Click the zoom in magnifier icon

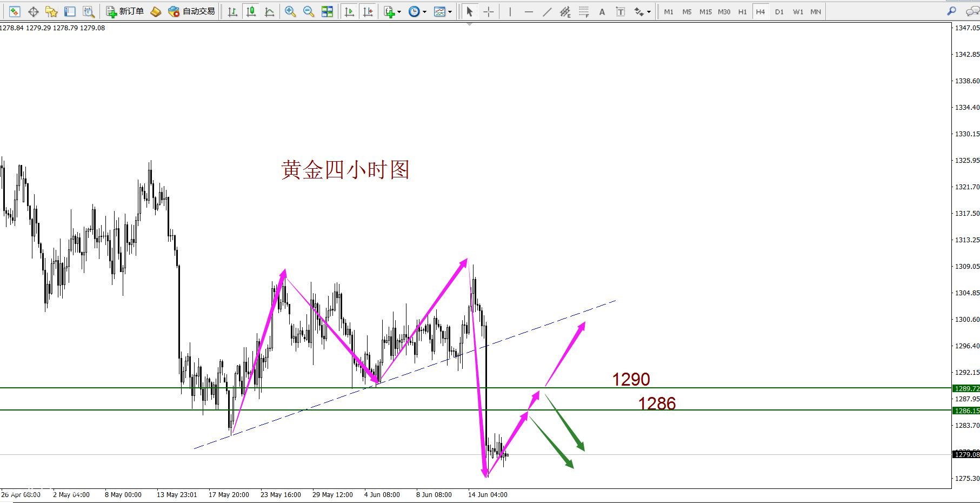(290, 11)
